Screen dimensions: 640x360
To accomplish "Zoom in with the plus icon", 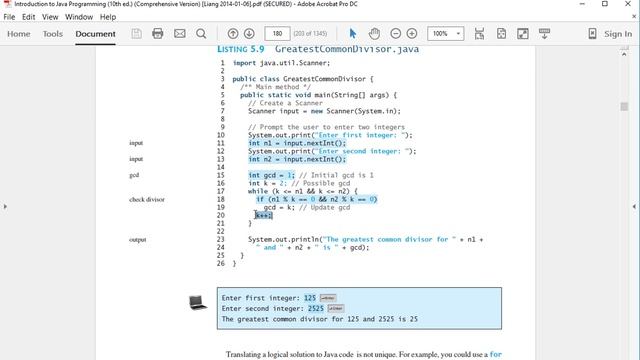I will pos(411,33).
